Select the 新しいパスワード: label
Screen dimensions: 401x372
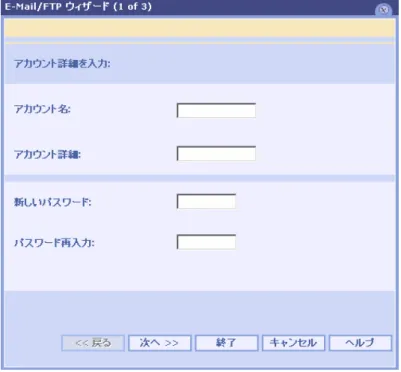53,202
